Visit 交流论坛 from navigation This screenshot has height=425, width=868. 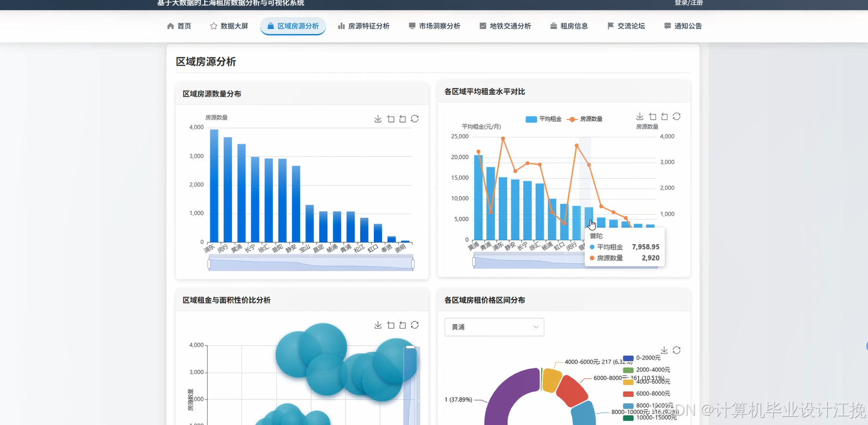coord(626,26)
